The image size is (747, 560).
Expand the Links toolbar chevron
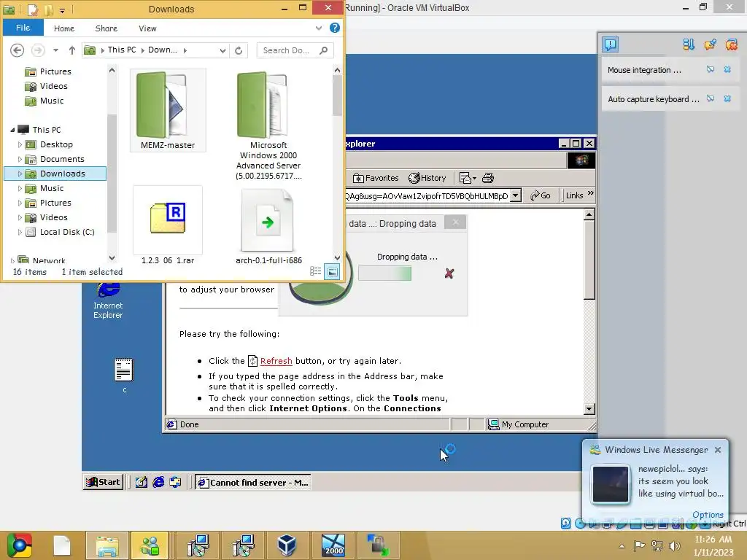click(x=591, y=193)
